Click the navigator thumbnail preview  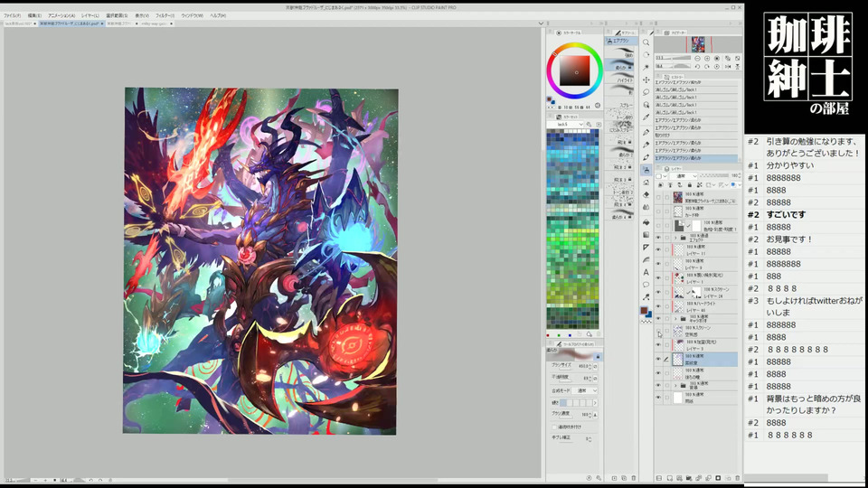pyautogui.click(x=698, y=43)
